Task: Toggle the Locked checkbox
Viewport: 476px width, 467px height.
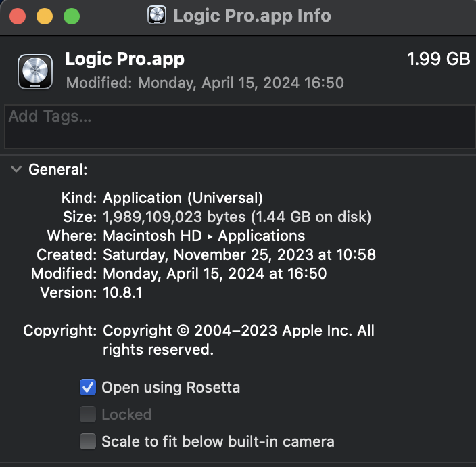Action: [88, 414]
